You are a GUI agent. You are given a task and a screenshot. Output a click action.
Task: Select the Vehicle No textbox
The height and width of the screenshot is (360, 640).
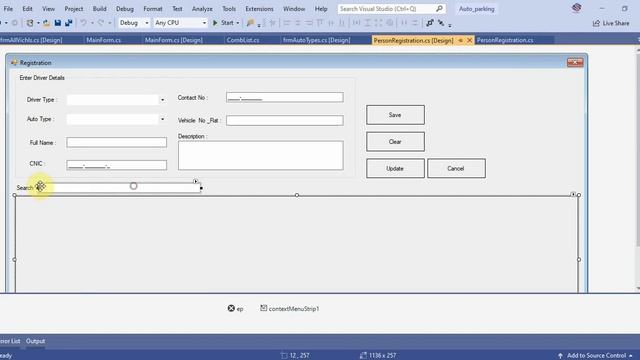[284, 120]
